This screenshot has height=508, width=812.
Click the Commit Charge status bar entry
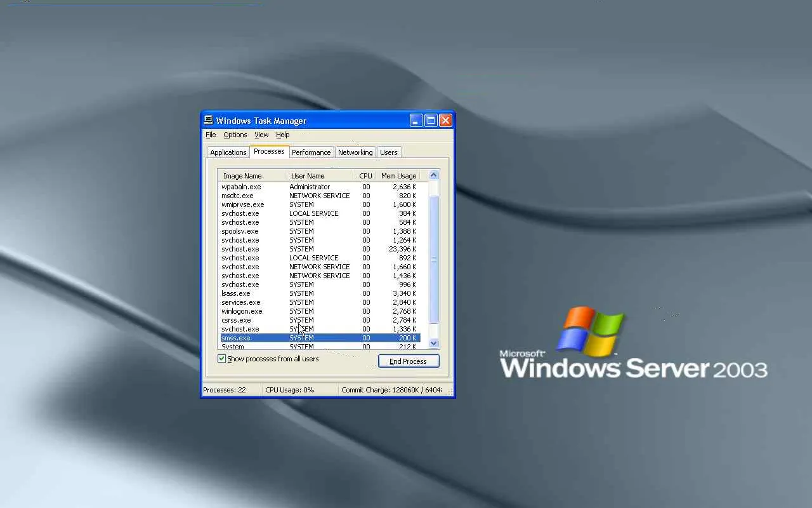click(391, 390)
